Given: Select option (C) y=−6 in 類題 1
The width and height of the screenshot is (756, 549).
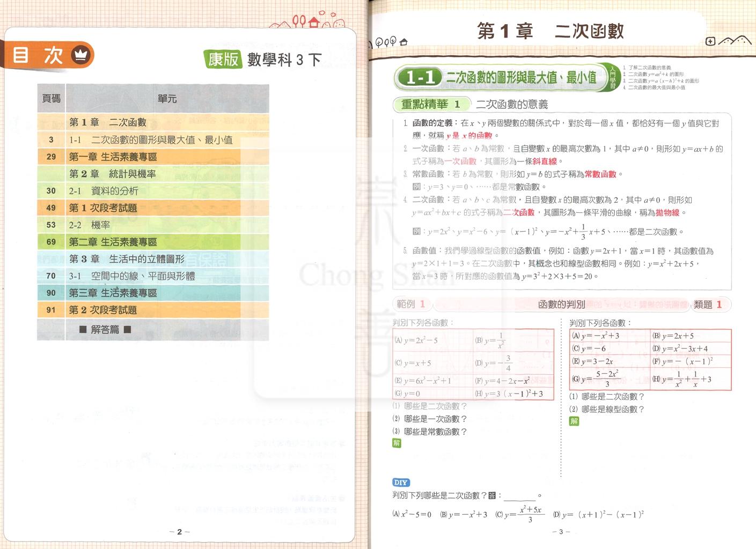Looking at the screenshot, I should click(x=589, y=348).
